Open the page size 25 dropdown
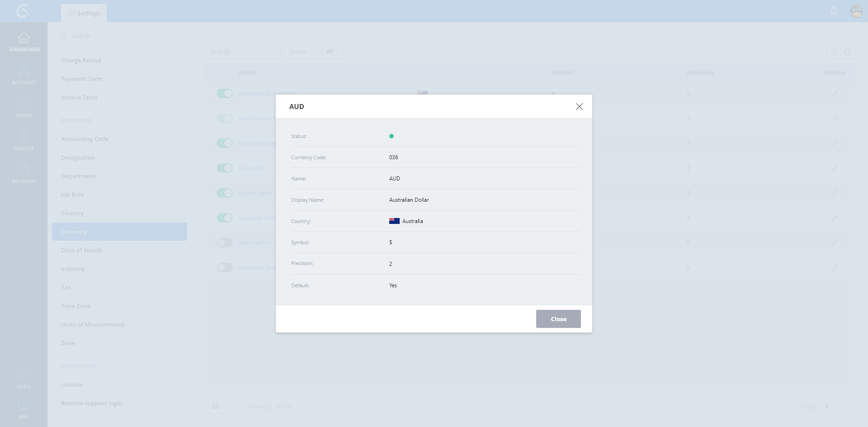 point(223,406)
